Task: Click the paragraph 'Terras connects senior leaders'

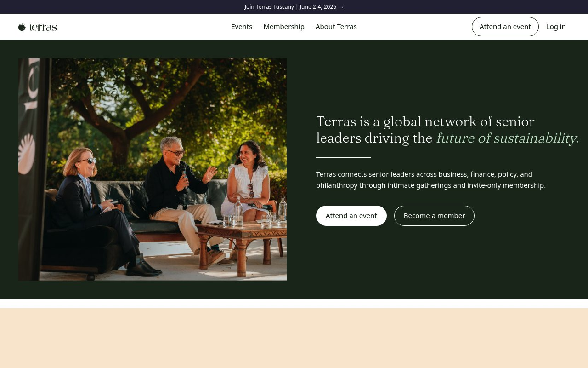Action: click(431, 180)
